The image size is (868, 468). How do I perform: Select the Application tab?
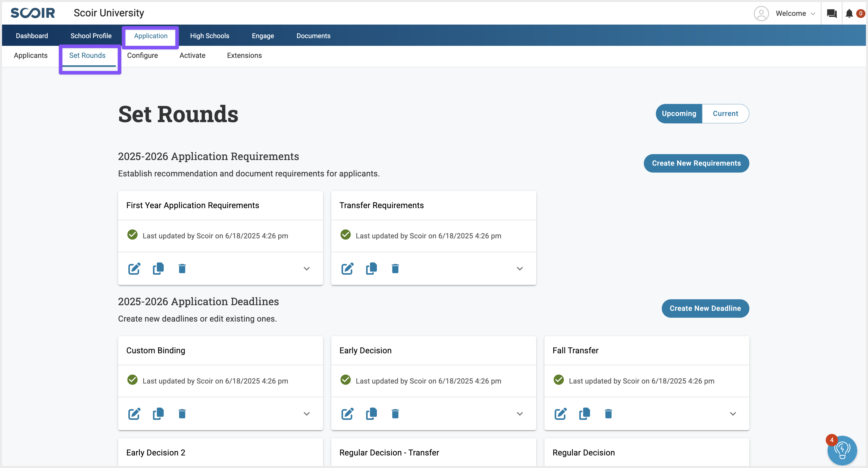[151, 36]
